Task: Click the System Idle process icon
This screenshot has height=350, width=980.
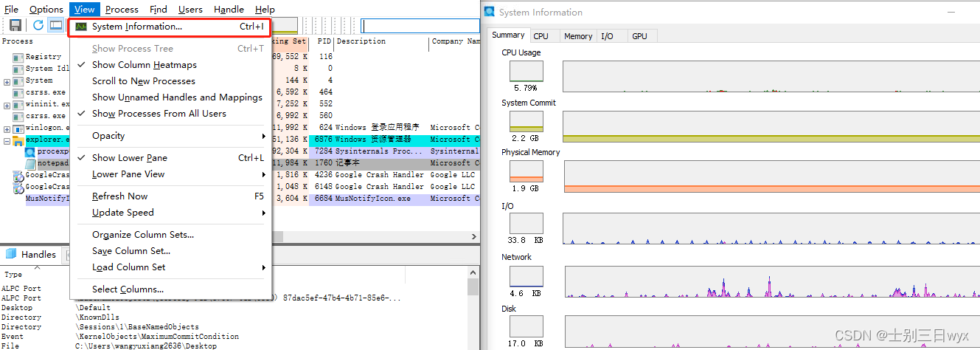Action: coord(18,69)
